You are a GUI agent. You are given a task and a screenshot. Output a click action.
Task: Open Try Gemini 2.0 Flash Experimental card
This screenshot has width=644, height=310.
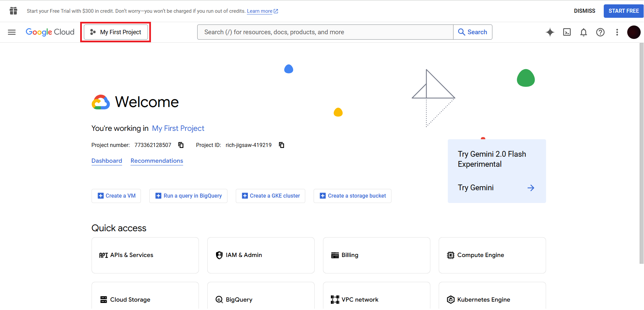click(x=497, y=171)
